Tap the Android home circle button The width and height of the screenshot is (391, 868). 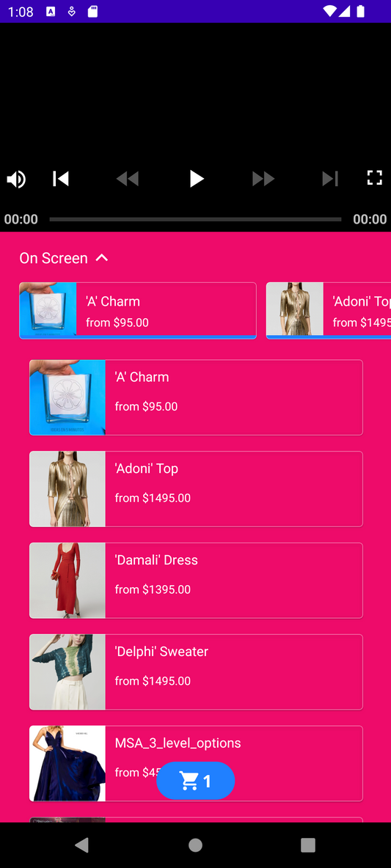(x=195, y=845)
